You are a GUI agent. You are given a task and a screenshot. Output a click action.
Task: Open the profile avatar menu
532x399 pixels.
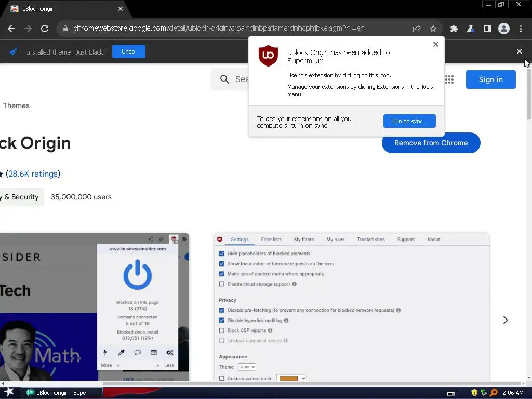[x=504, y=29]
